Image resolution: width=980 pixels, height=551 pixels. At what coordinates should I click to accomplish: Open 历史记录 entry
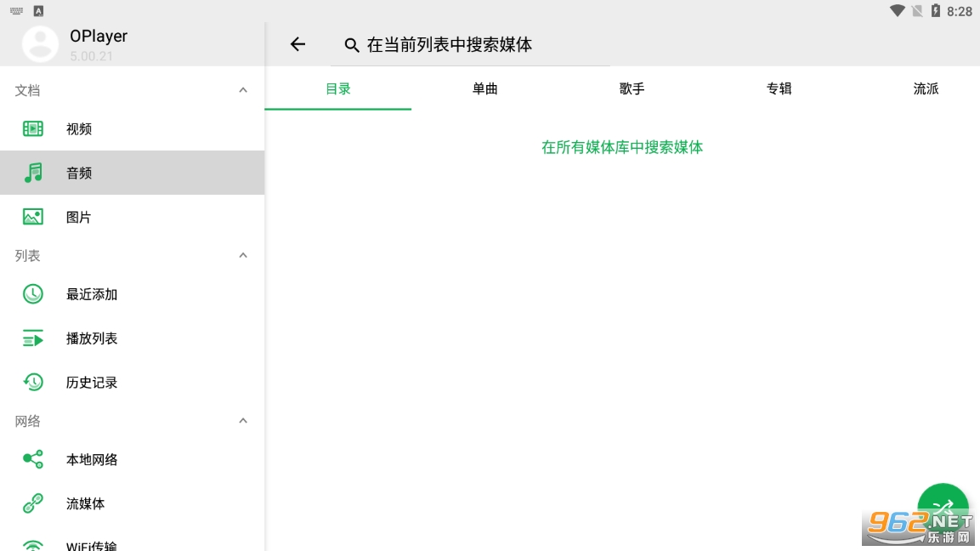[133, 382]
